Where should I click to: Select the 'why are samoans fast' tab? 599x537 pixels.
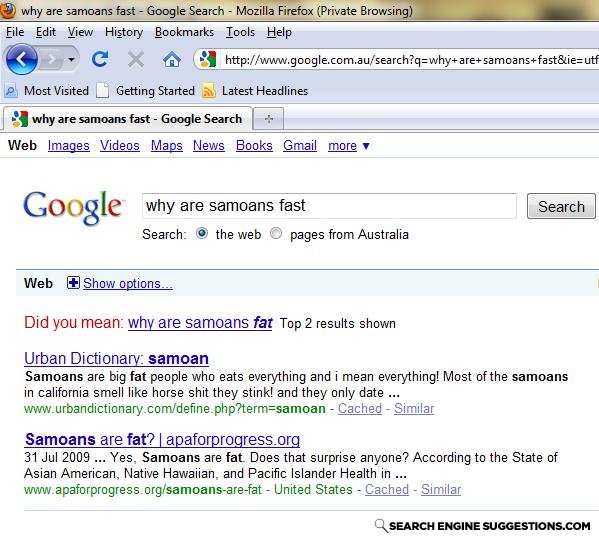coord(128,119)
